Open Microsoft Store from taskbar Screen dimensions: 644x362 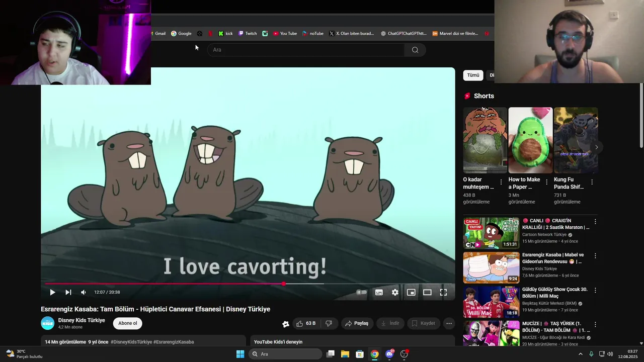point(360,354)
